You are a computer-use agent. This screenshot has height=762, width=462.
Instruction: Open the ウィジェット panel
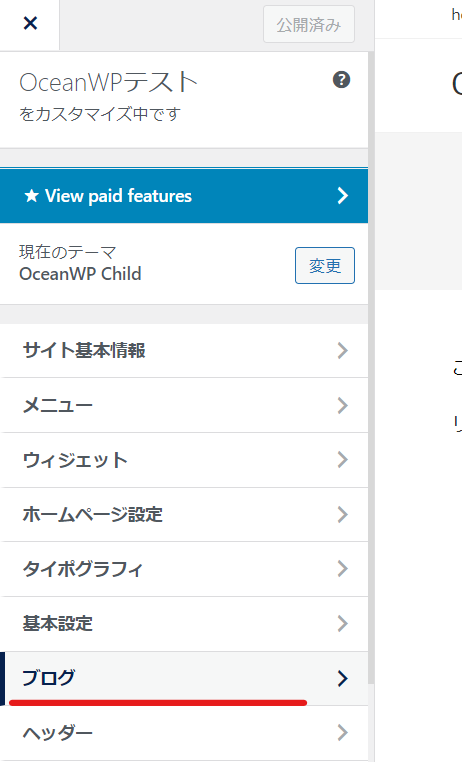tap(184, 460)
